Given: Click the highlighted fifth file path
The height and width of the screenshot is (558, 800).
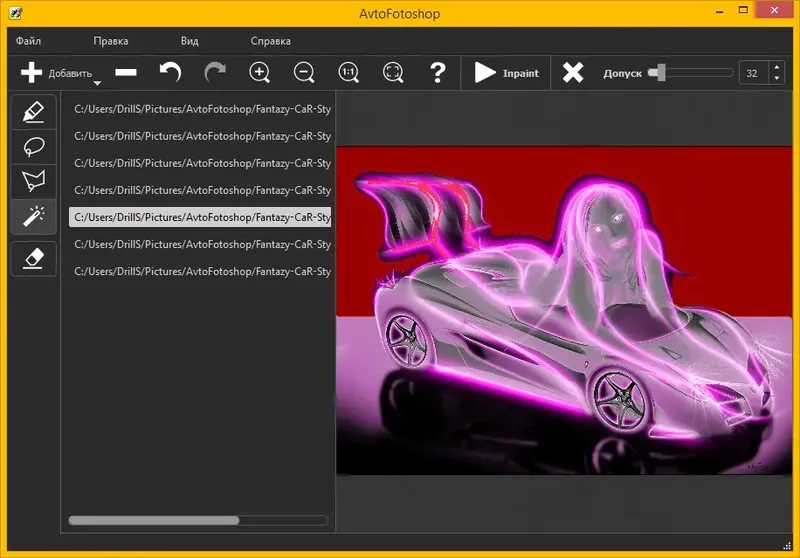Looking at the screenshot, I should [200, 217].
